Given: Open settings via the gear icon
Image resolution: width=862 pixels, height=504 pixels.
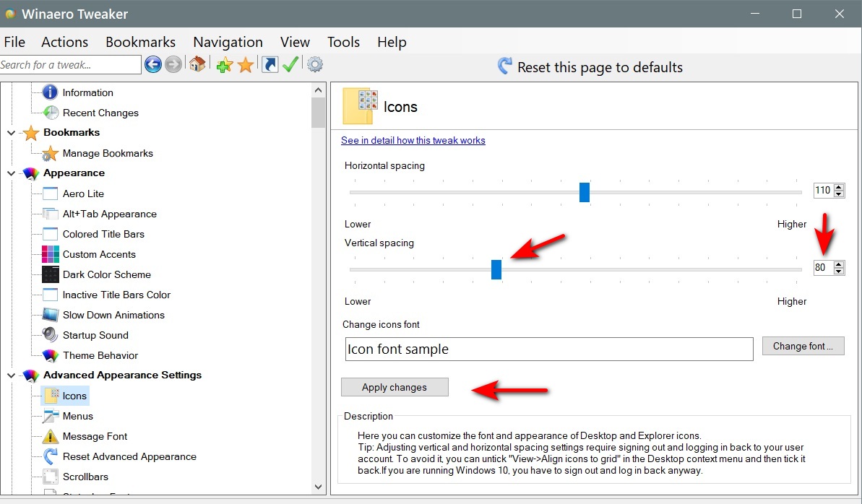Looking at the screenshot, I should pos(315,65).
